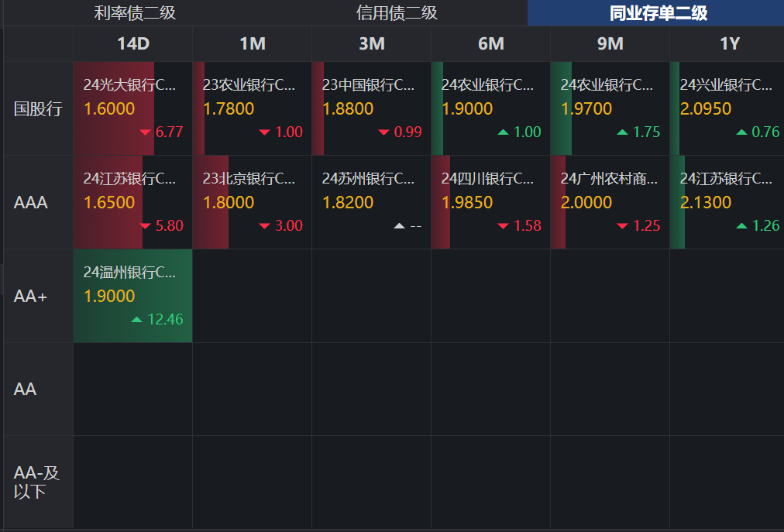The height and width of the screenshot is (532, 784).
Task: Click the 14D column header
Action: [132, 44]
